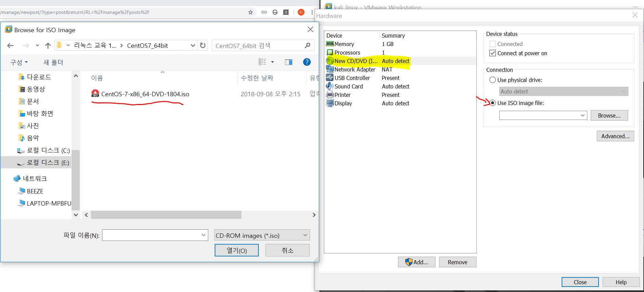Click 열기(O) button
The image size is (644, 292).
237,250
